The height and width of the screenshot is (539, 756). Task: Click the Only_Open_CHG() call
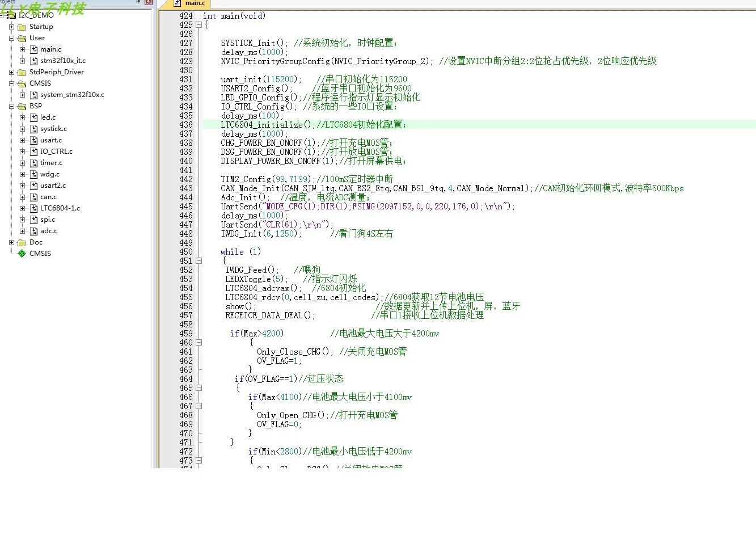coord(293,415)
